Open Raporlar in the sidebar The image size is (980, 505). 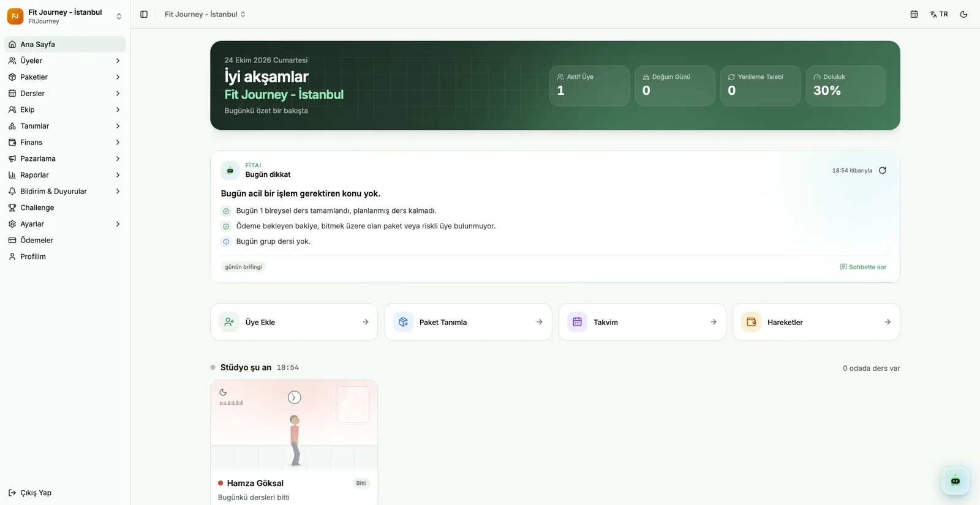pyautogui.click(x=65, y=175)
